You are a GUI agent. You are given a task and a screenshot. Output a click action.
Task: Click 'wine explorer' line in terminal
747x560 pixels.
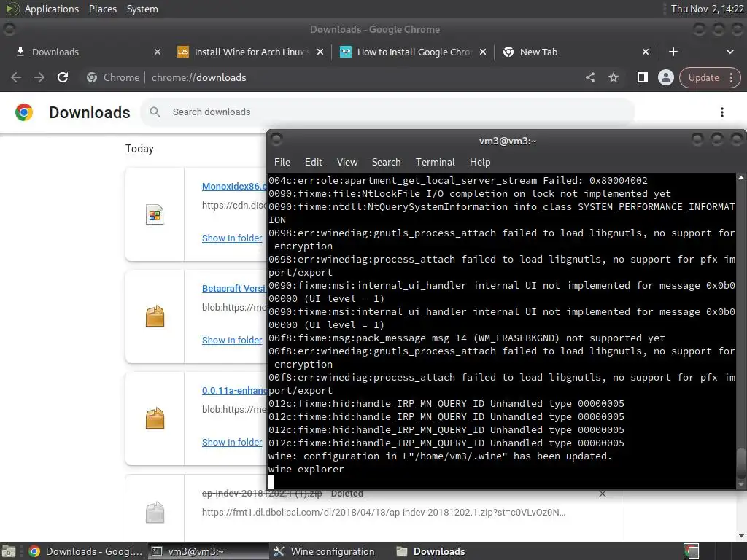[306, 469]
